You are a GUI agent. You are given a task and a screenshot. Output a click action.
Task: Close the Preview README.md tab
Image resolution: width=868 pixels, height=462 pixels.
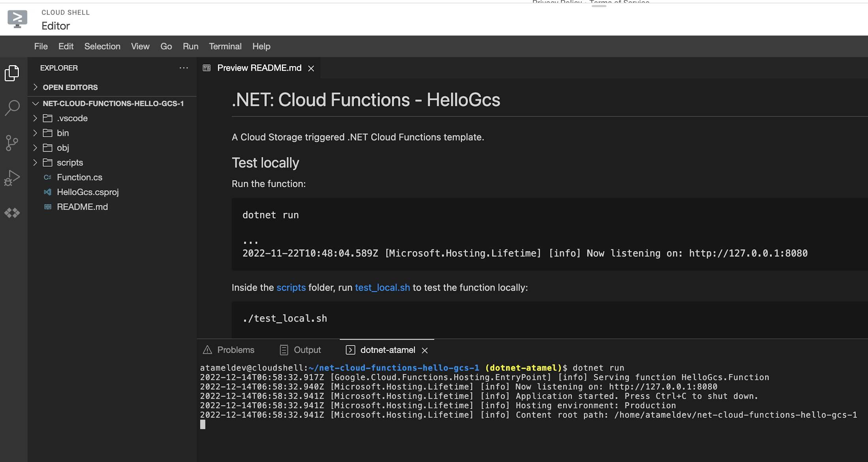(312, 68)
